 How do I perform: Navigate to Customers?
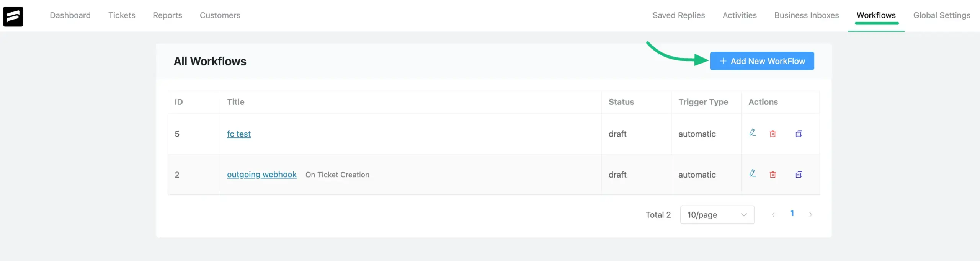(x=220, y=15)
